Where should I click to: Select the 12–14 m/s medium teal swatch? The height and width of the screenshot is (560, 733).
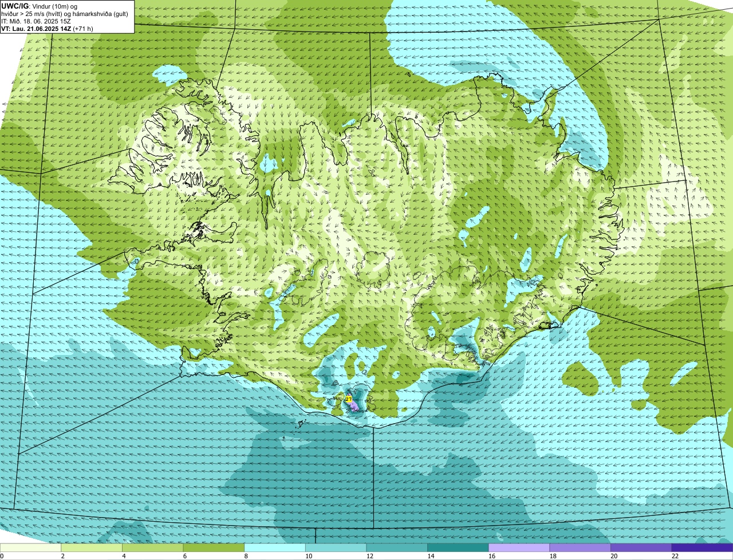pos(397,547)
